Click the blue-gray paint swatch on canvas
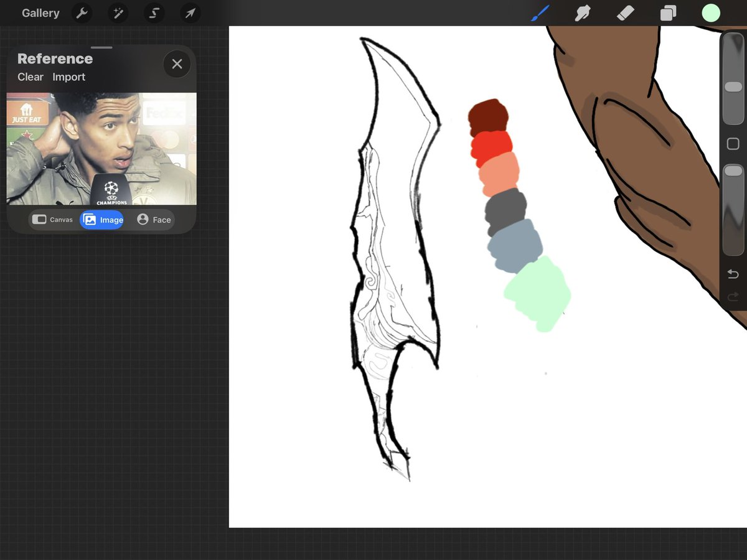Screen dimensions: 747x560 coord(515,245)
